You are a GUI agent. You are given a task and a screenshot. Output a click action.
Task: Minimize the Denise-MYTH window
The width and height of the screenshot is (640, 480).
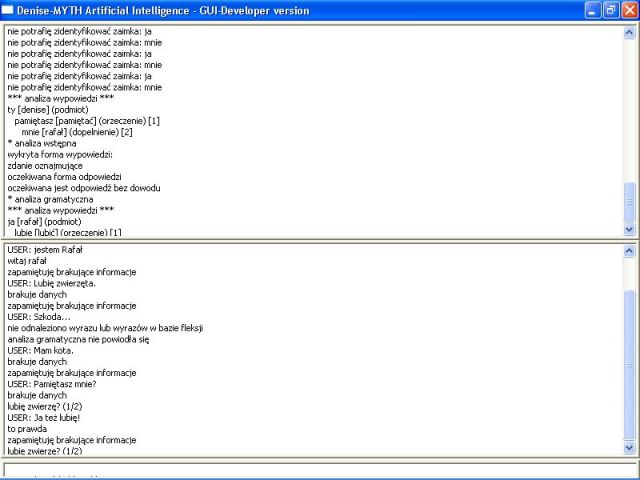tap(593, 10)
